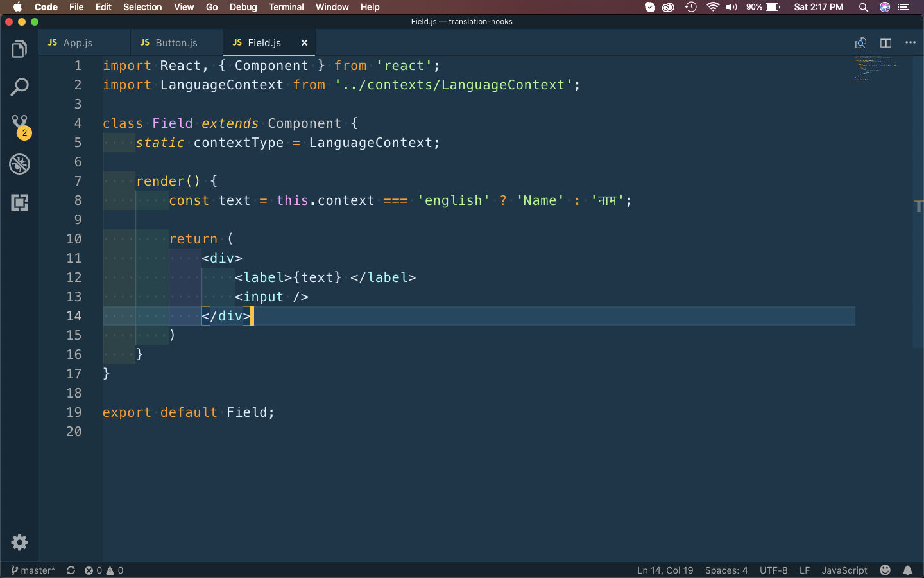Click line number 14 in the gutter
Image resolution: width=924 pixels, height=578 pixels.
[x=74, y=316]
